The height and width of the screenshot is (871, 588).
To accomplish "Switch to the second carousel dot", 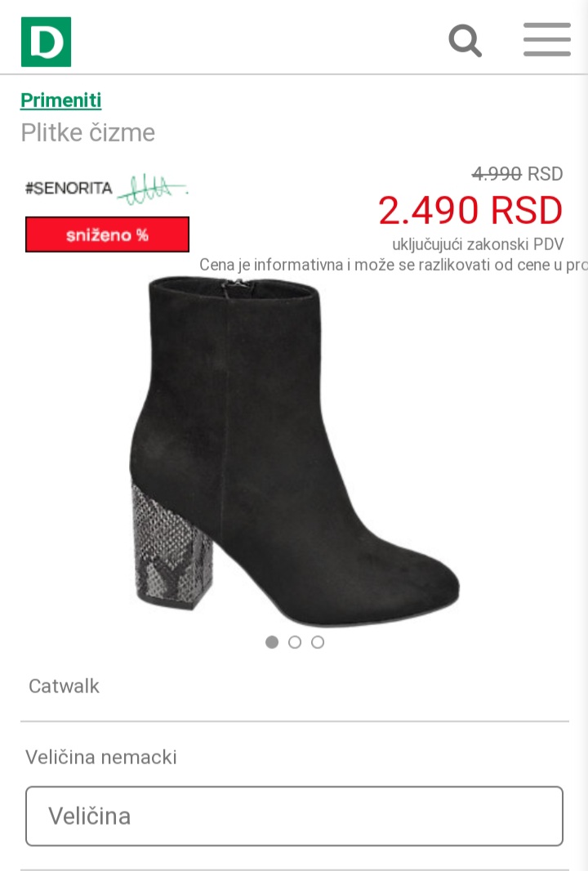I will (295, 642).
